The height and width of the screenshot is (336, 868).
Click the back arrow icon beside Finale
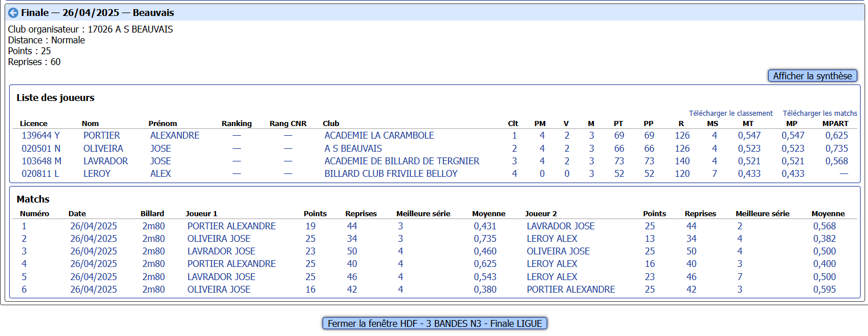(x=13, y=13)
